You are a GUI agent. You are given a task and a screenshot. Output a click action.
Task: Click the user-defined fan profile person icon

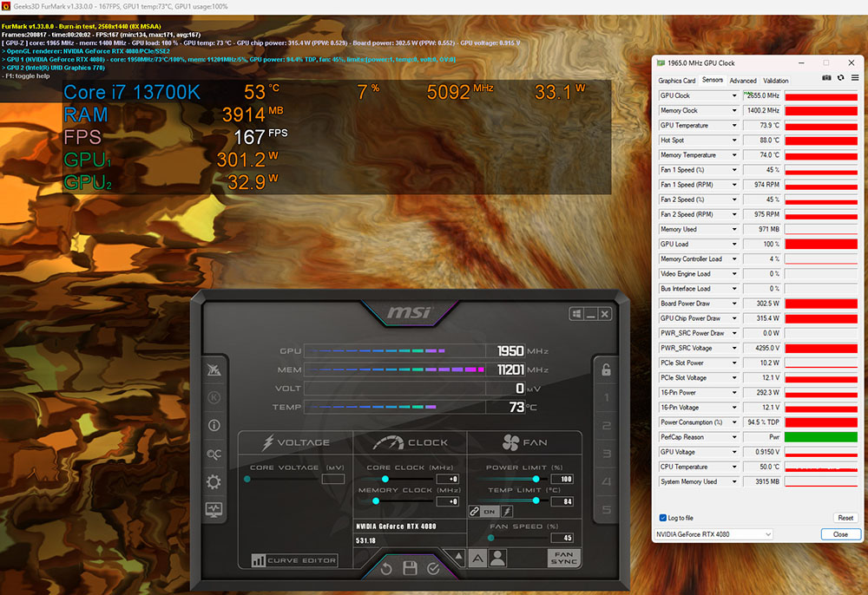[497, 558]
